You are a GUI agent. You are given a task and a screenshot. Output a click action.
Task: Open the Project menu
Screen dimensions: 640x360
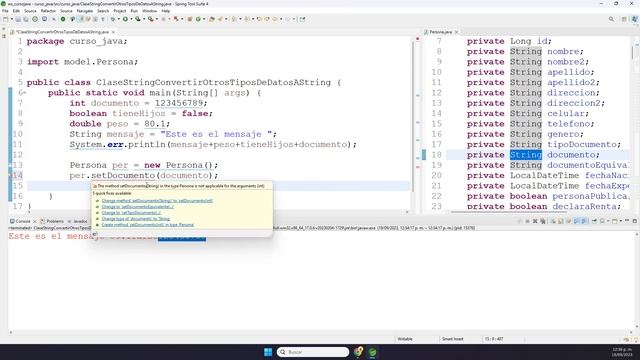point(120,11)
